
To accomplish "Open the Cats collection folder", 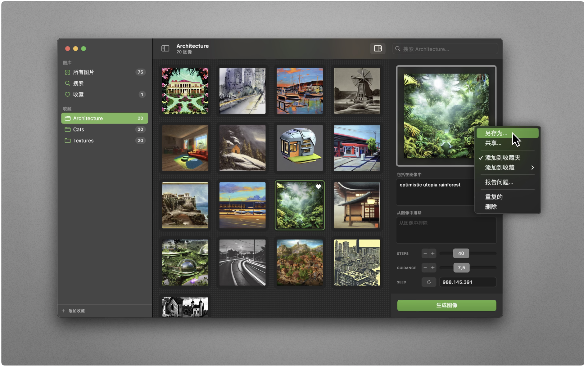I will click(x=79, y=129).
